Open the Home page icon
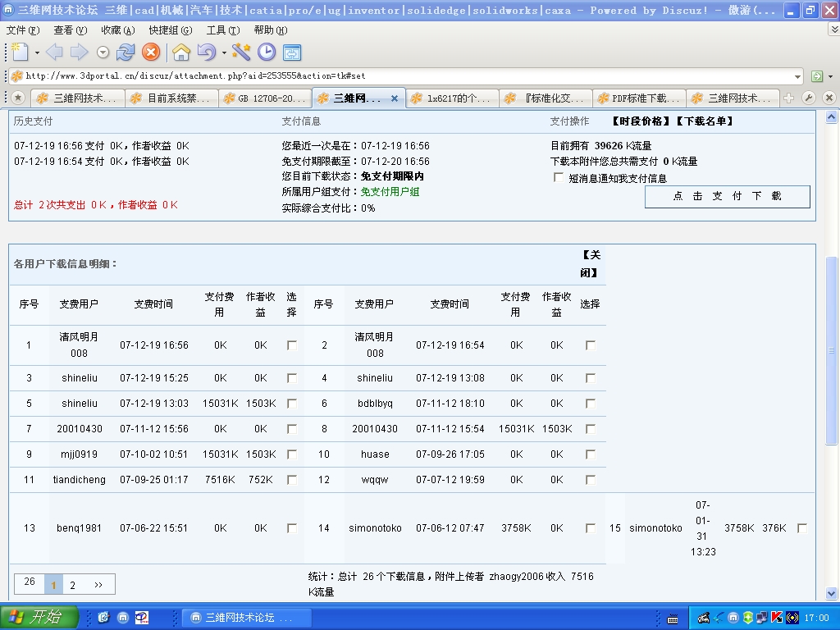Viewport: 840px width, 630px height. point(181,52)
